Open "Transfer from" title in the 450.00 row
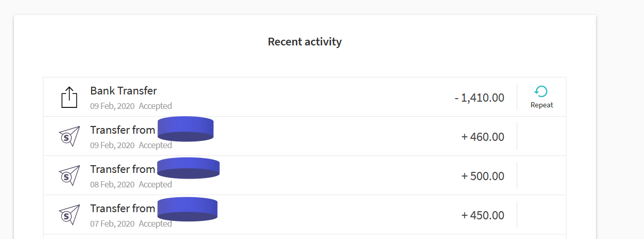The width and height of the screenshot is (644, 239). point(123,209)
